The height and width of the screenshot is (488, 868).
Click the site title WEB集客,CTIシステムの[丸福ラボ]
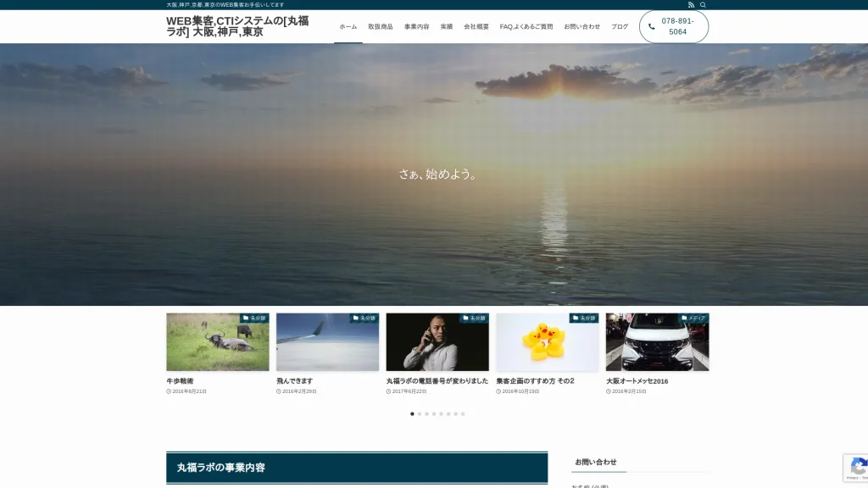[x=237, y=26]
